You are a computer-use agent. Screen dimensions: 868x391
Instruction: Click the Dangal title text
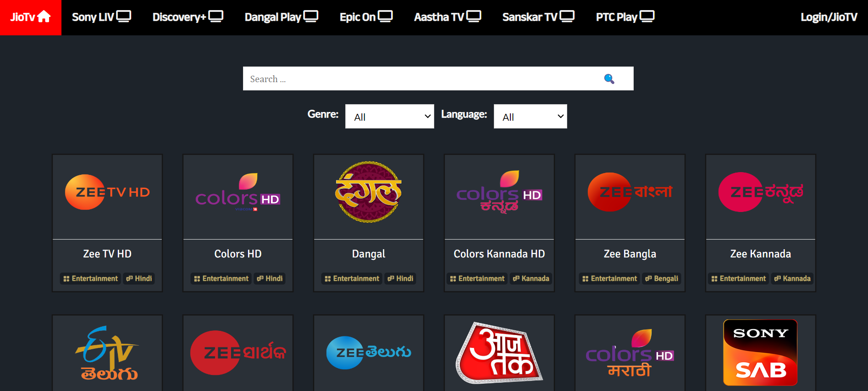pyautogui.click(x=369, y=254)
